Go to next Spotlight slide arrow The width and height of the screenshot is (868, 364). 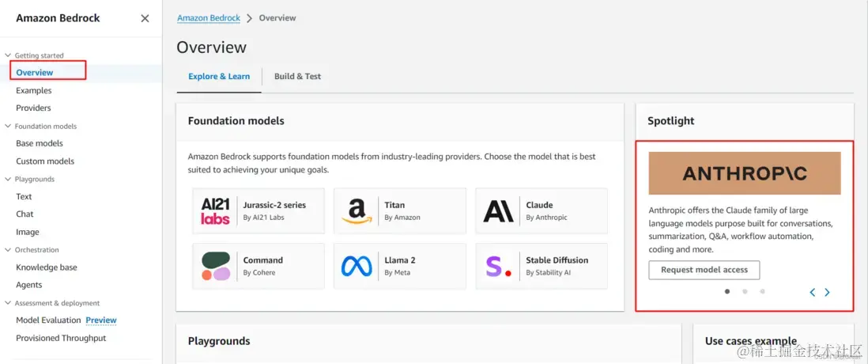coord(827,292)
